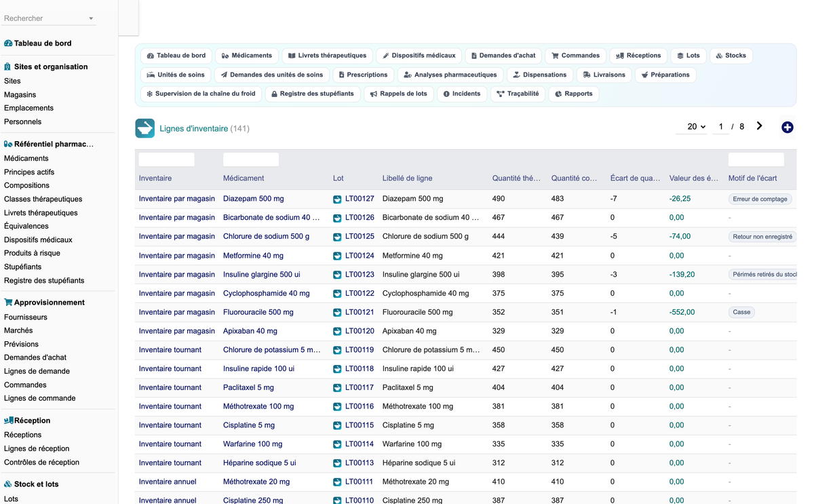The width and height of the screenshot is (814, 504).
Task: Open Lots toolbar button
Action: point(689,56)
